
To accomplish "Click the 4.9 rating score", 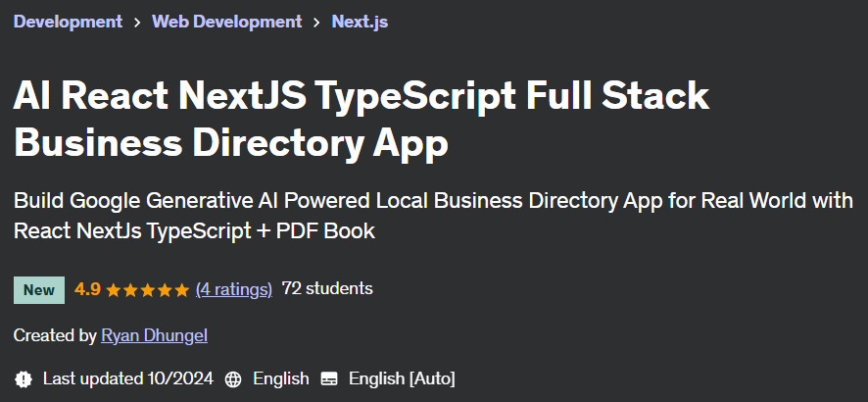I will [87, 289].
